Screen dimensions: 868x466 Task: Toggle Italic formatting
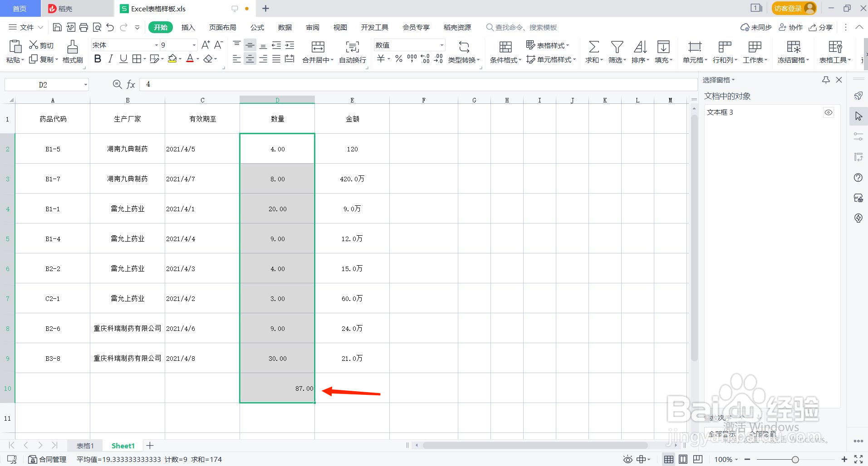point(110,59)
